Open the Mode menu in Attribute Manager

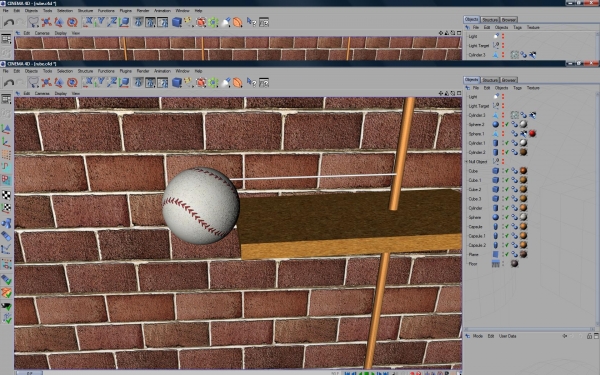[478, 336]
